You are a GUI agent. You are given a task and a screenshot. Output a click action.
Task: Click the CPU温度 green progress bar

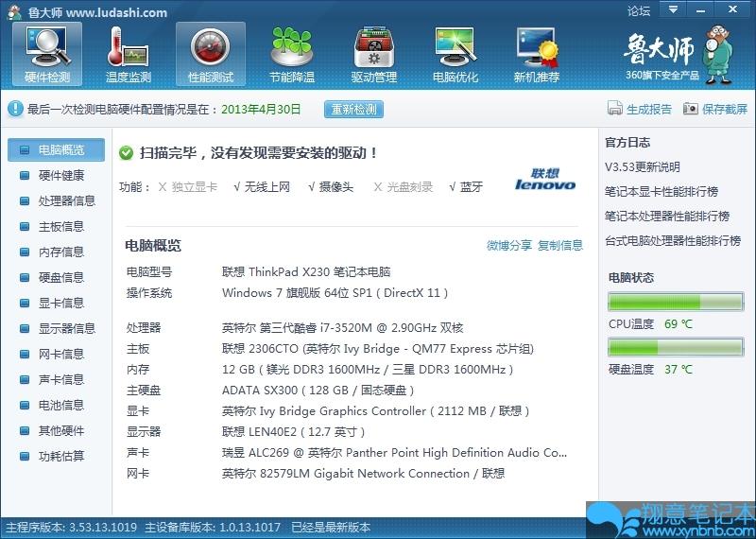pyautogui.click(x=676, y=302)
